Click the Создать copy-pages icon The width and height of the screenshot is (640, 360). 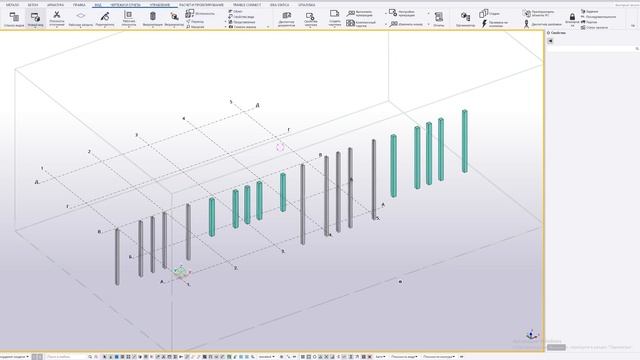(484, 13)
